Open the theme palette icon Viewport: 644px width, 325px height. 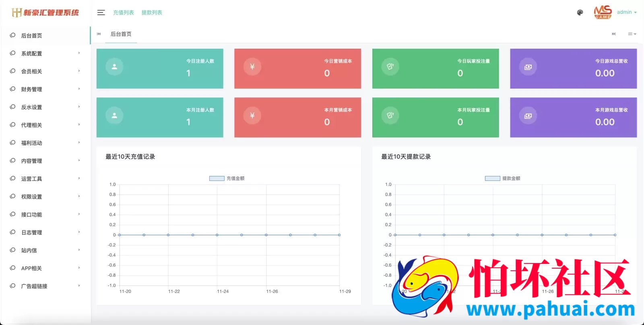point(580,12)
